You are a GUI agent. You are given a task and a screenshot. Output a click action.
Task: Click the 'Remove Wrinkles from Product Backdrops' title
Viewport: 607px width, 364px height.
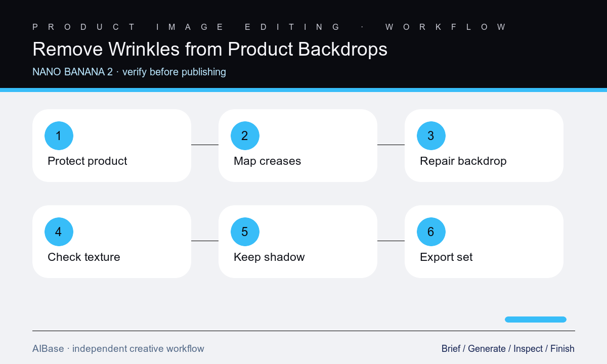pyautogui.click(x=210, y=49)
